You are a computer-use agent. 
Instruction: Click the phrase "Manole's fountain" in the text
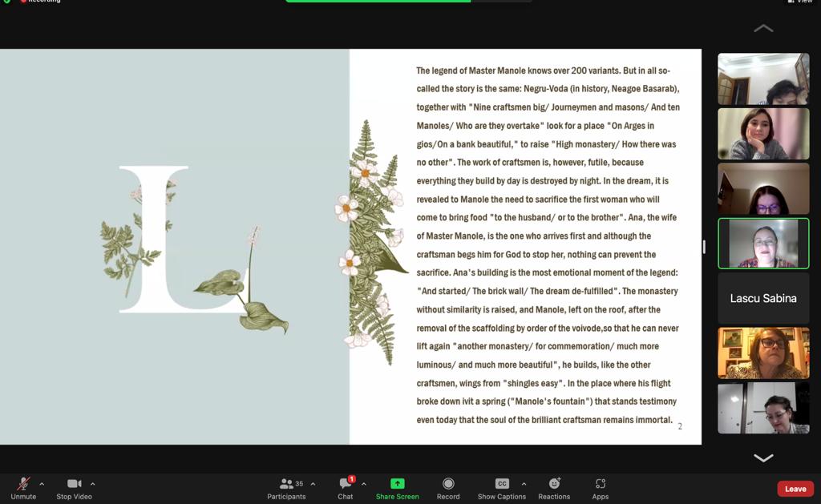click(548, 401)
